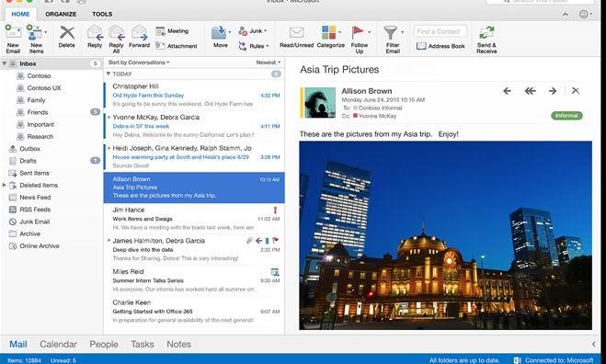Reply to the selected email
The width and height of the screenshot is (606, 364).
[x=95, y=37]
